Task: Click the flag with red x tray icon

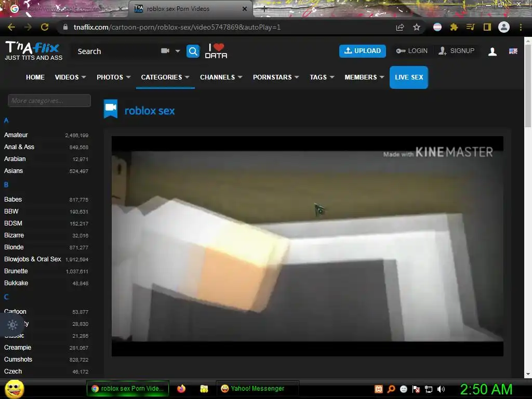Action: (x=416, y=389)
